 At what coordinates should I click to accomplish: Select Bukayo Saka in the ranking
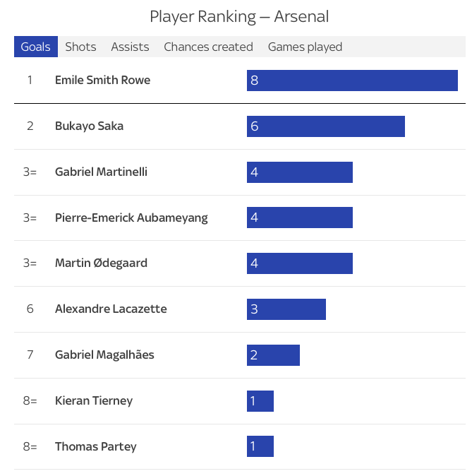click(89, 126)
